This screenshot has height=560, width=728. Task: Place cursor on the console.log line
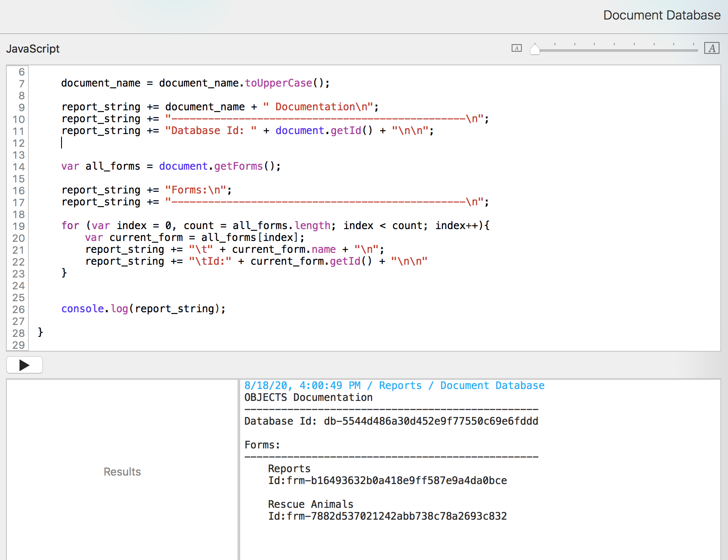click(x=143, y=309)
